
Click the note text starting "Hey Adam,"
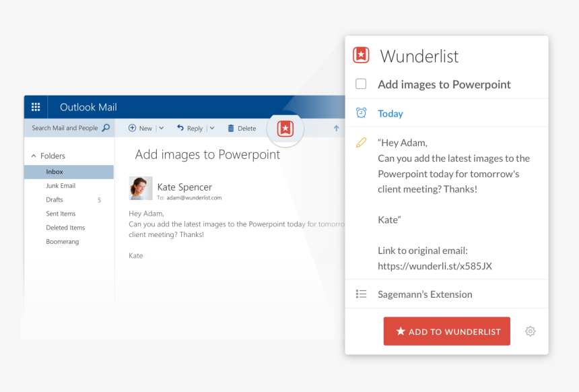point(403,143)
